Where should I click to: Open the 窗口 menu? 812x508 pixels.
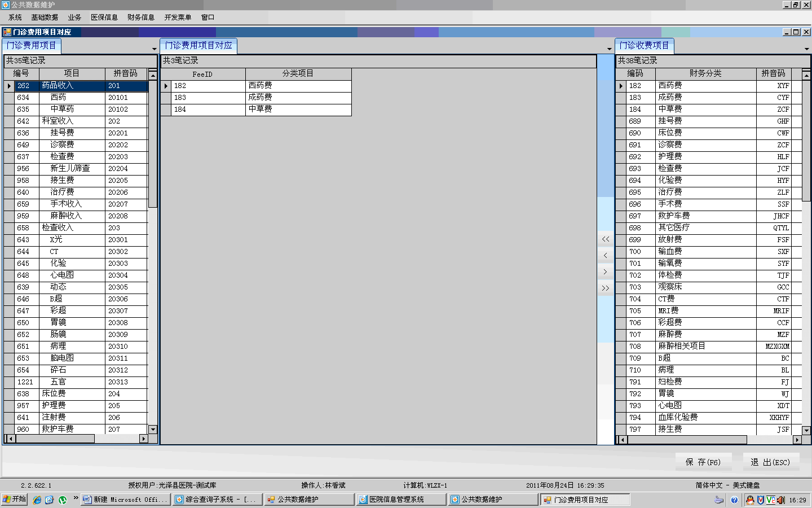(208, 17)
